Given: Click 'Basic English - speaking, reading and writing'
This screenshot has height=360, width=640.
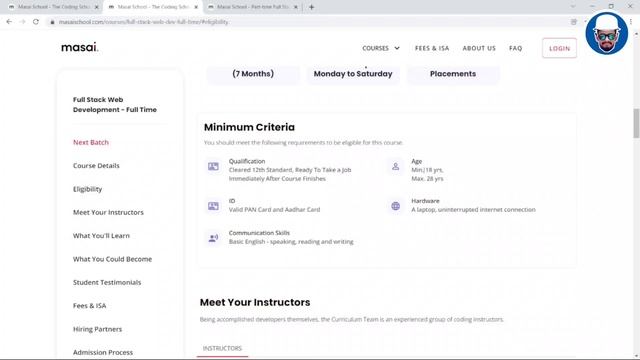Looking at the screenshot, I should (291, 242).
